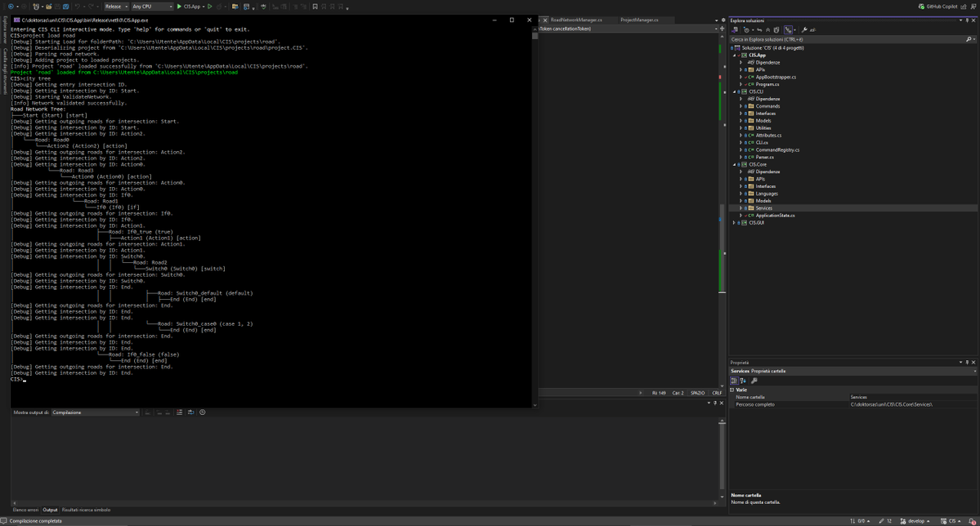Click the SPAZIO indentation indicator
The height and width of the screenshot is (526, 980).
(697, 393)
